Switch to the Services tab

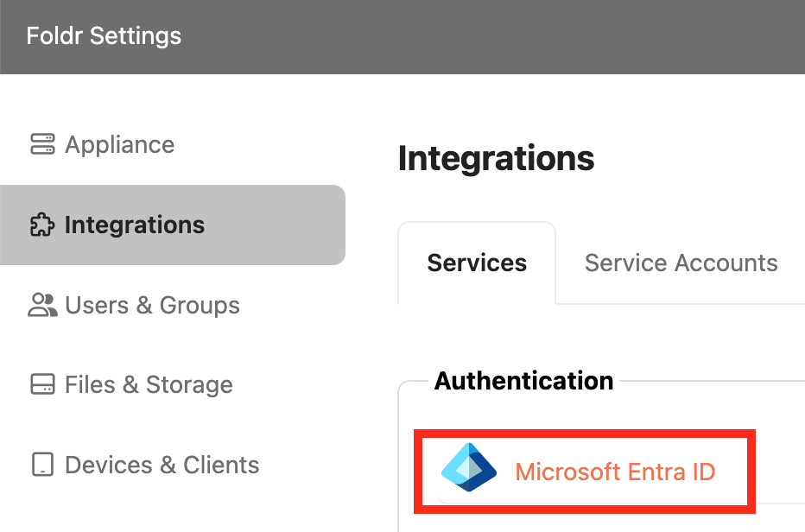pyautogui.click(x=477, y=263)
